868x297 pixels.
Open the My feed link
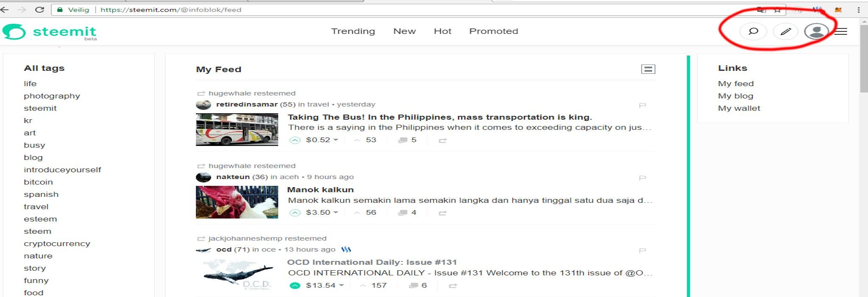(x=736, y=84)
